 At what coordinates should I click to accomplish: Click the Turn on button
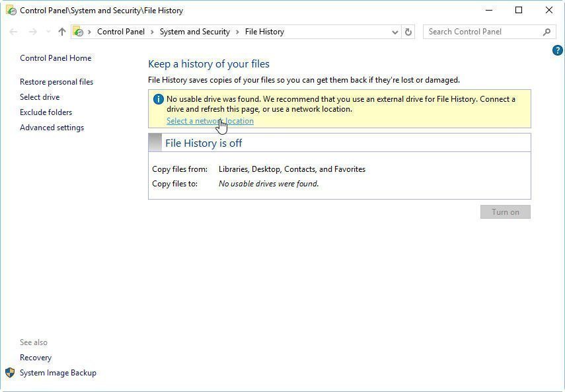pos(505,212)
